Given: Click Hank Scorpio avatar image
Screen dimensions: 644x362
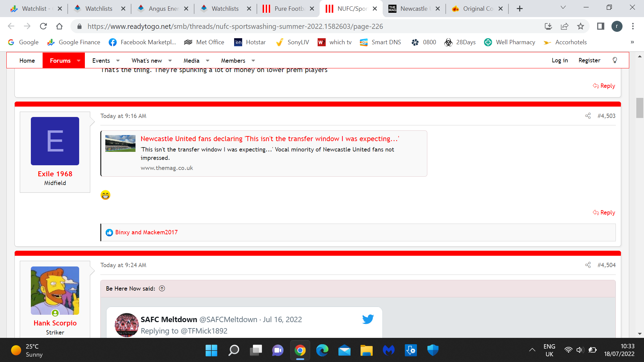Looking at the screenshot, I should click(x=55, y=291).
